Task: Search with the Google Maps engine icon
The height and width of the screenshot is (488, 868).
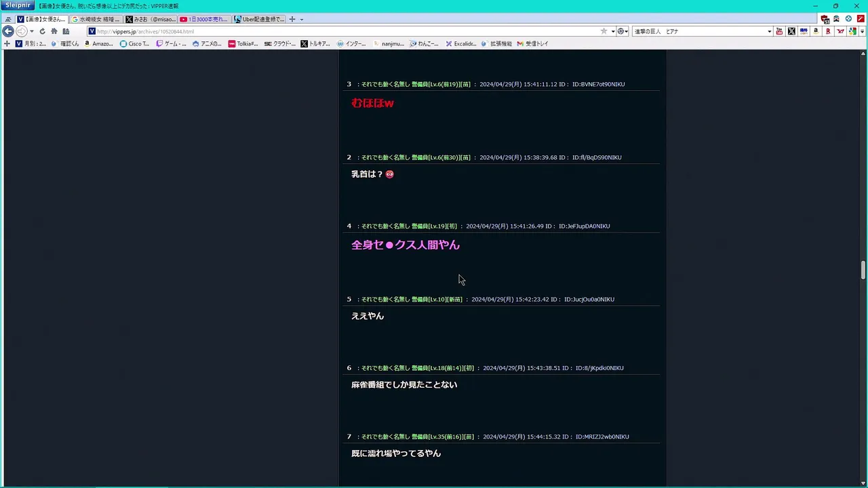Action: point(852,31)
